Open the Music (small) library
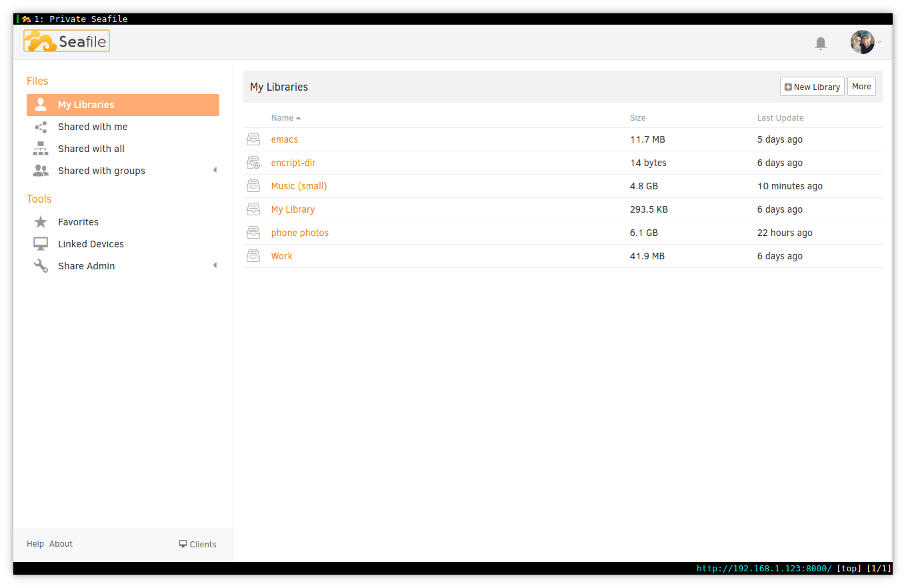Viewport: 906px width, 588px height. [299, 186]
